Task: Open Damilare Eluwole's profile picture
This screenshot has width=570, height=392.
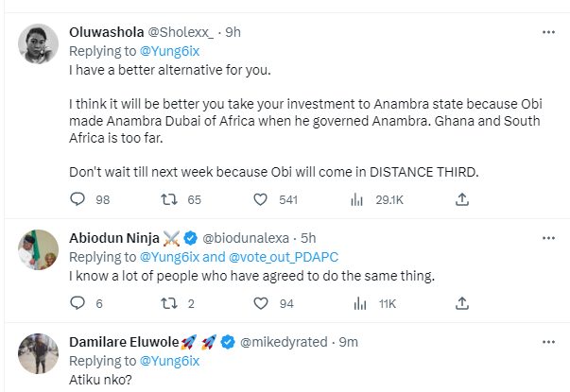Action: [40, 354]
